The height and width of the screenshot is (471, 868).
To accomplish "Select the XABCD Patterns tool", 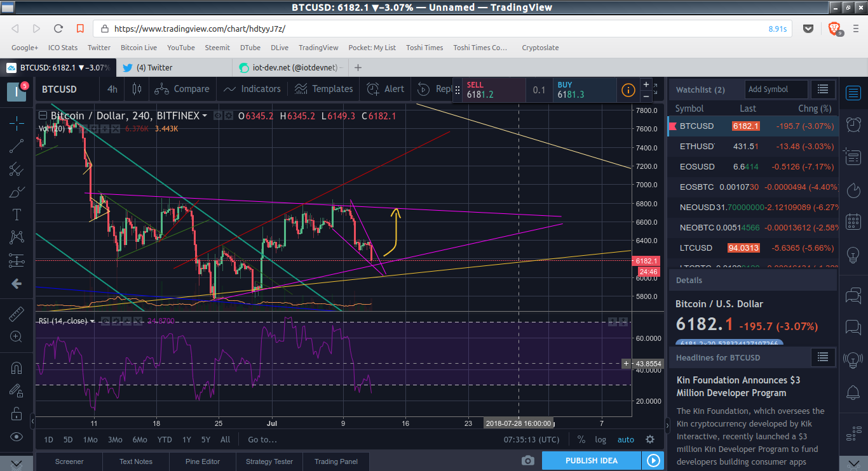I will [x=17, y=237].
